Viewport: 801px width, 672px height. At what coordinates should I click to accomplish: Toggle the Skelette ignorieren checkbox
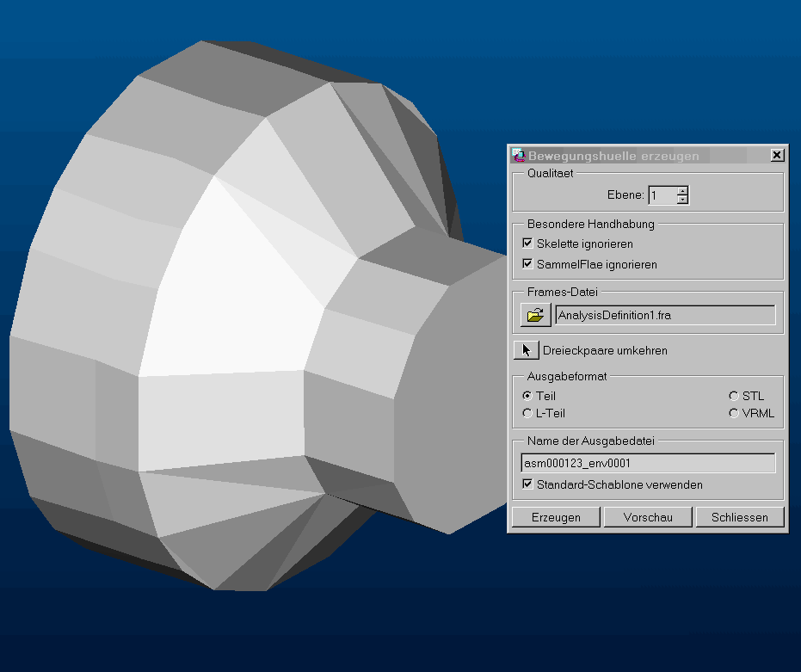(x=527, y=244)
